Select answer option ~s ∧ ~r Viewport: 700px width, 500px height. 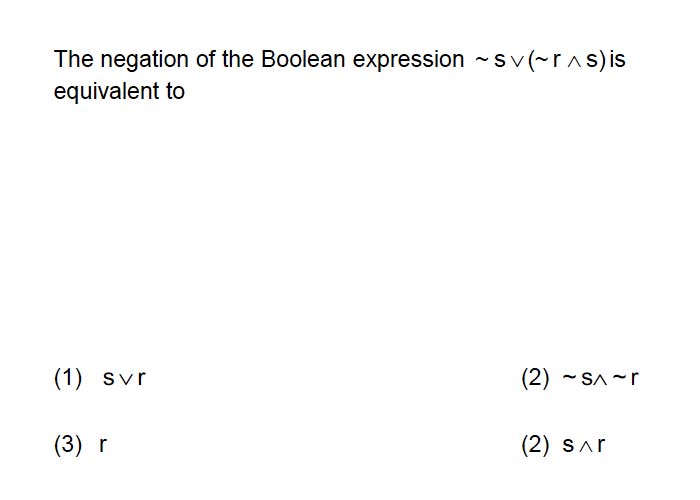(x=600, y=378)
